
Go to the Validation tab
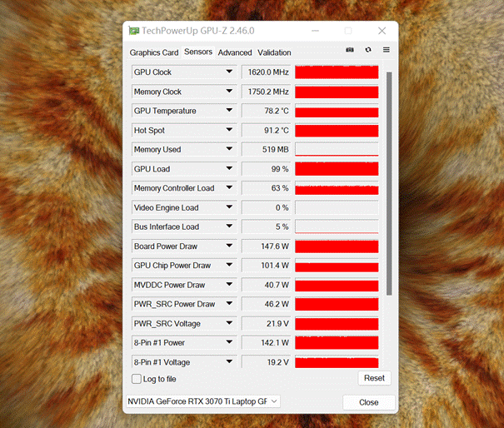coord(274,52)
